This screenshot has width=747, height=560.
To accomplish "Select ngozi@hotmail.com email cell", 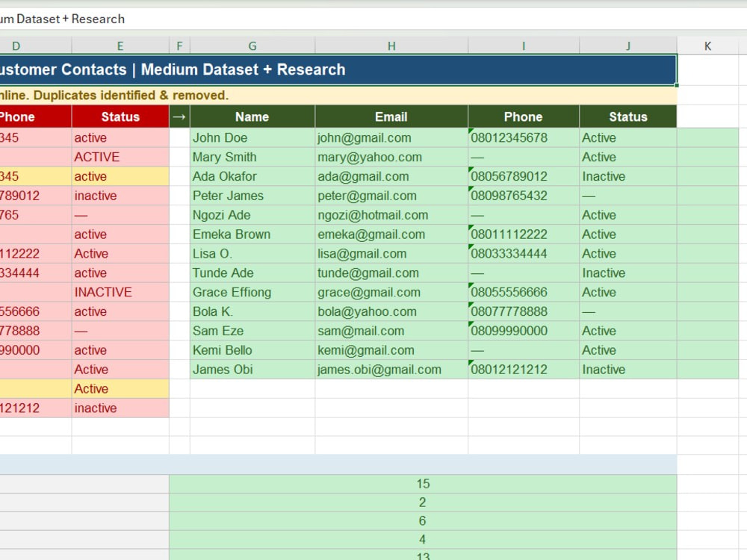I will click(x=391, y=215).
